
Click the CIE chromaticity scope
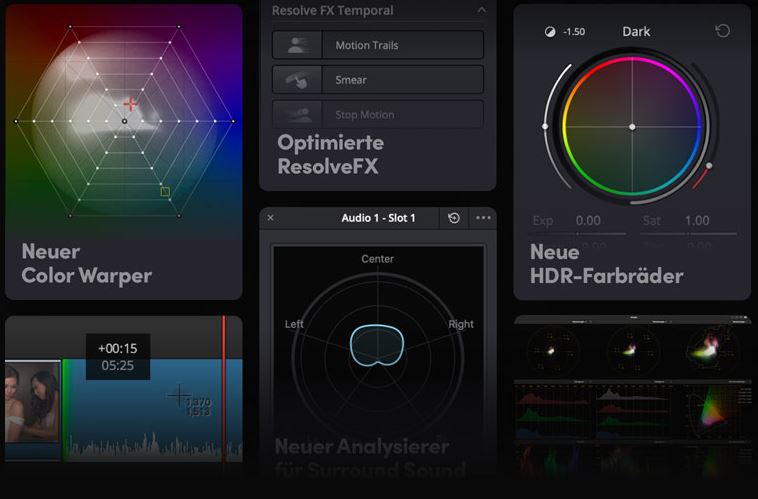coord(710,411)
